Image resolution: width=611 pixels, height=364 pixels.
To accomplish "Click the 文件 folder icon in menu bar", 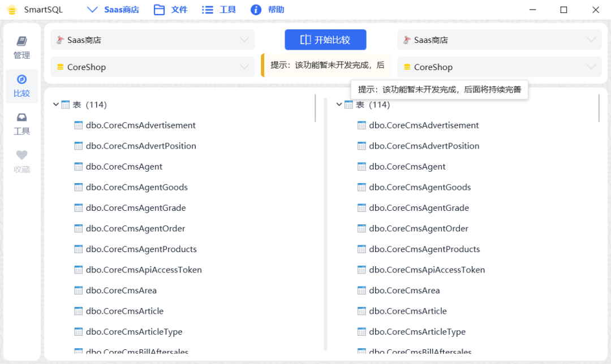I will [159, 10].
